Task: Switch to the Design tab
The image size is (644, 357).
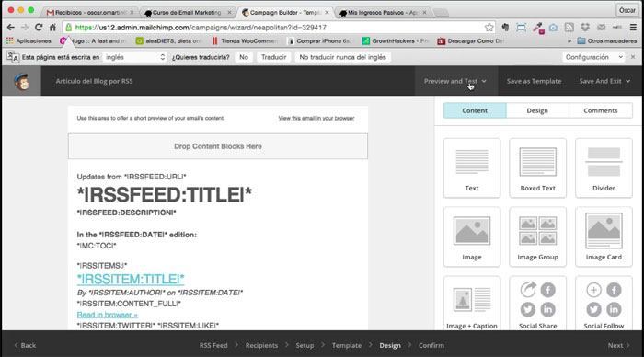Action: [x=537, y=110]
